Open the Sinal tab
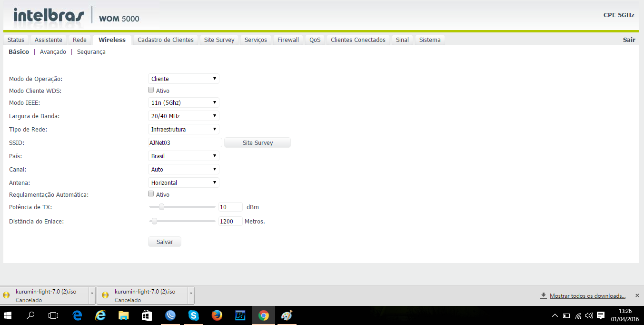Screen dimensions: 644x325 coord(402,40)
